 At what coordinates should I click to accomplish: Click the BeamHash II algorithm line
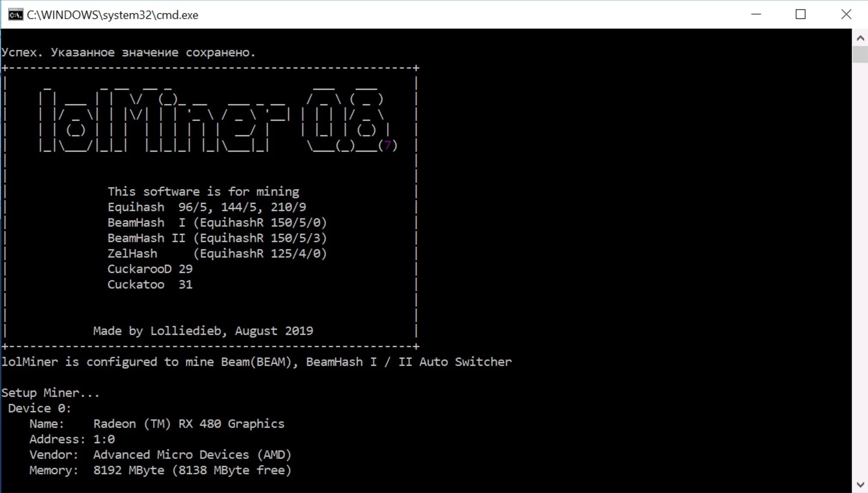(x=217, y=238)
